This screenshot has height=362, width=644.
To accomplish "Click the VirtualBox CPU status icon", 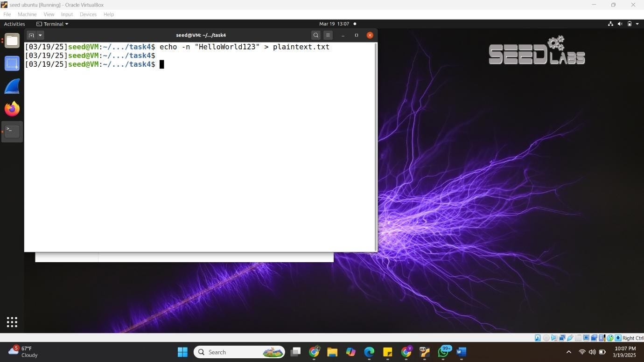I will click(x=602, y=338).
